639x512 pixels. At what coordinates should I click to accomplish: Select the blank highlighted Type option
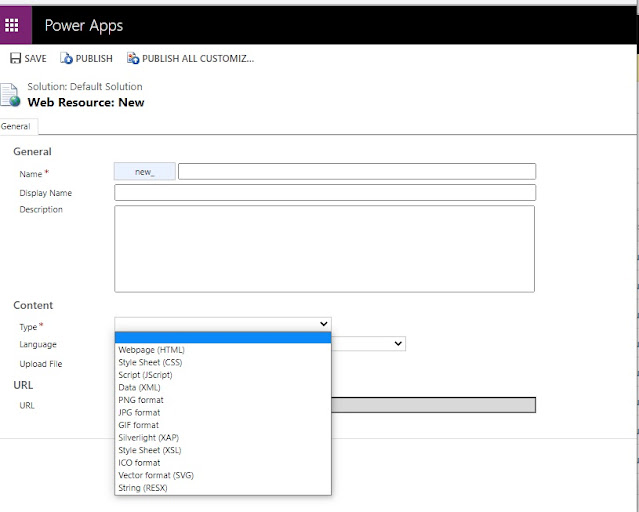(x=223, y=338)
